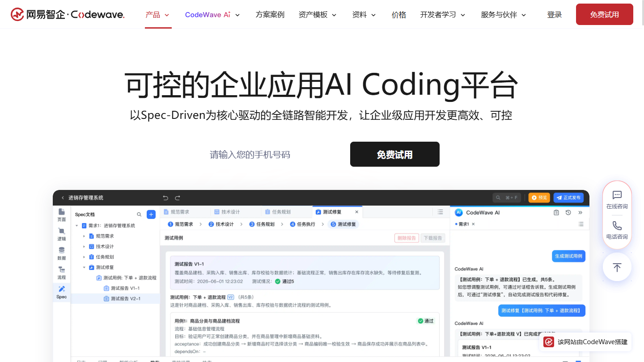The width and height of the screenshot is (644, 362).
Task: Click the 网易智企 CodeWave logo
Action: 68,14
